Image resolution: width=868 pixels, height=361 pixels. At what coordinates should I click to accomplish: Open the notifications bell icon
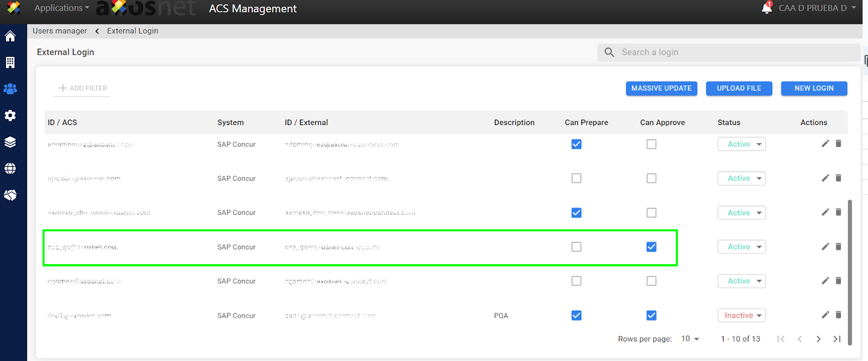point(766,8)
